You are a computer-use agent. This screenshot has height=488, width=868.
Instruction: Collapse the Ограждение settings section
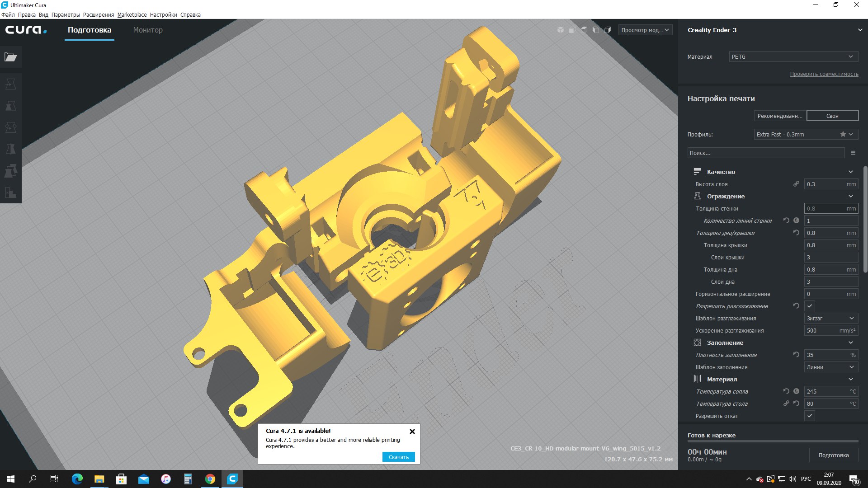(850, 196)
